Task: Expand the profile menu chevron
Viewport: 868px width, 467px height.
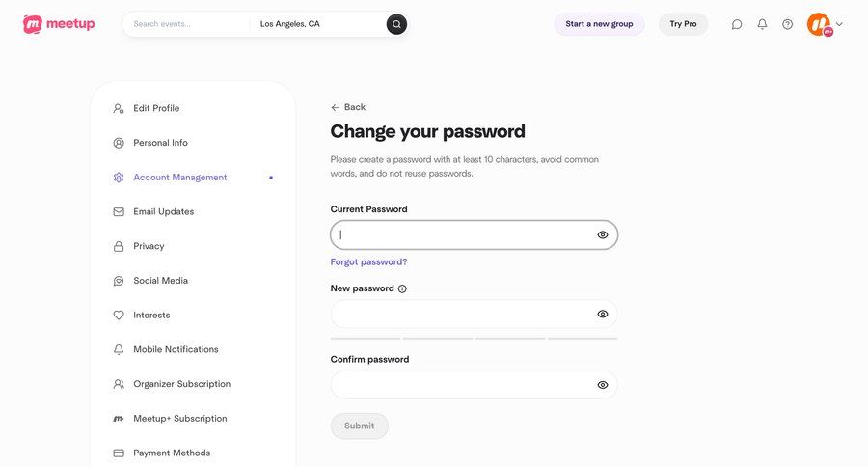Action: point(839,24)
